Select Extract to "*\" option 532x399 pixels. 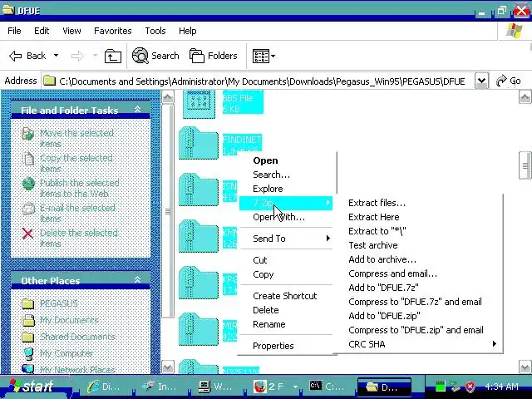pos(377,231)
